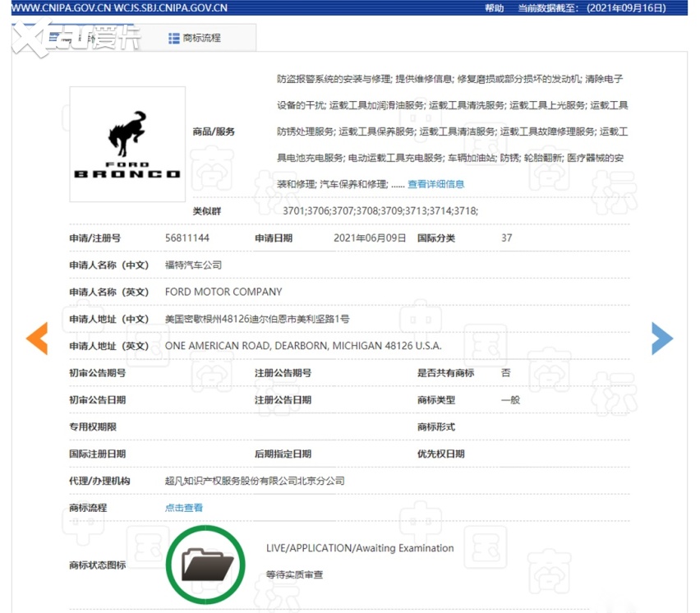Click the green folder trademark status icon
Viewport: 700px width, 613px height.
205,565
